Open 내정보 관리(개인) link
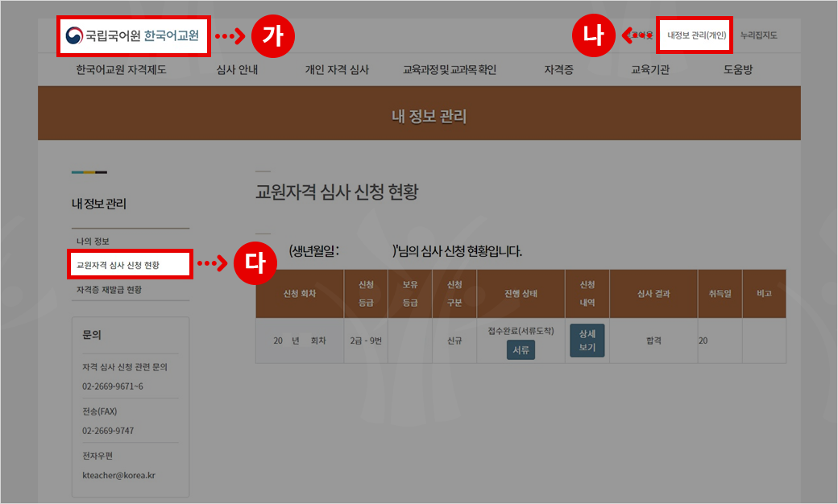838x504 pixels. click(x=695, y=35)
